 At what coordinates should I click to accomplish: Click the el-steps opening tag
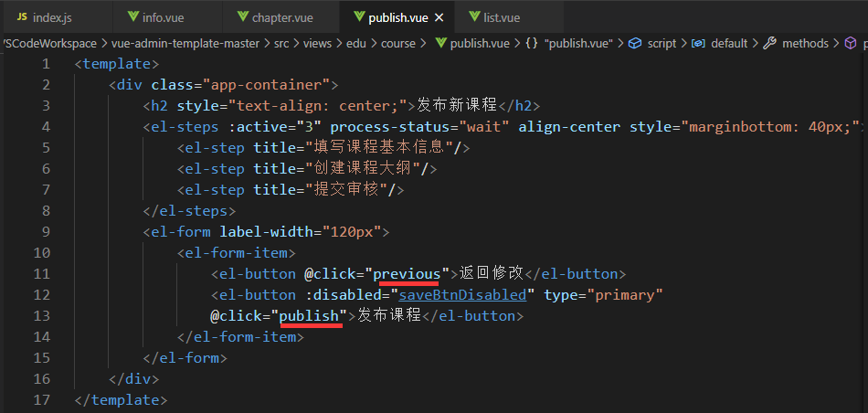tap(181, 127)
